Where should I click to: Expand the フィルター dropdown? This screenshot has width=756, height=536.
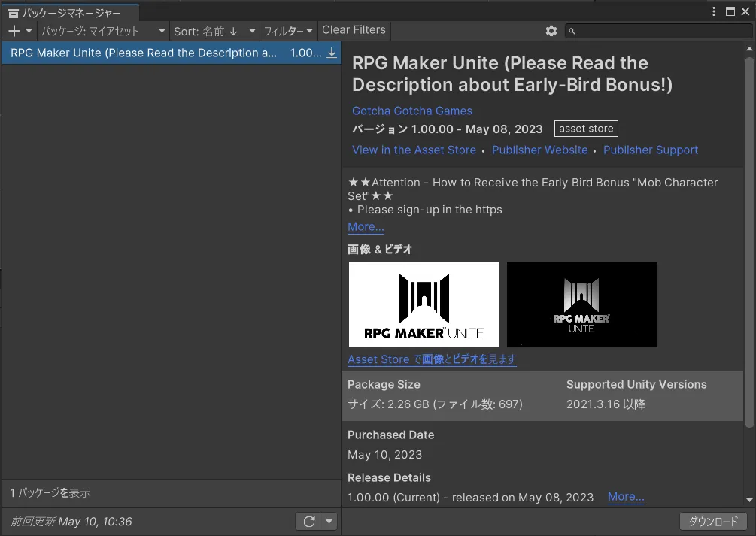288,31
